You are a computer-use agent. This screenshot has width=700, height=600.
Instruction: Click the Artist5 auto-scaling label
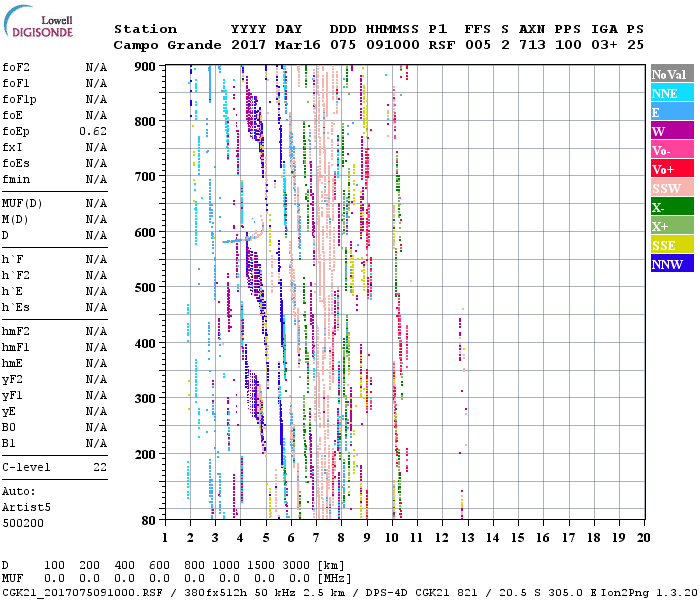26,508
